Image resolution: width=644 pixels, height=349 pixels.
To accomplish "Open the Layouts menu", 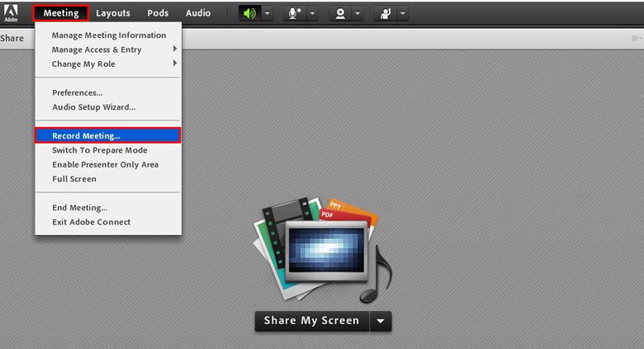I will click(113, 13).
